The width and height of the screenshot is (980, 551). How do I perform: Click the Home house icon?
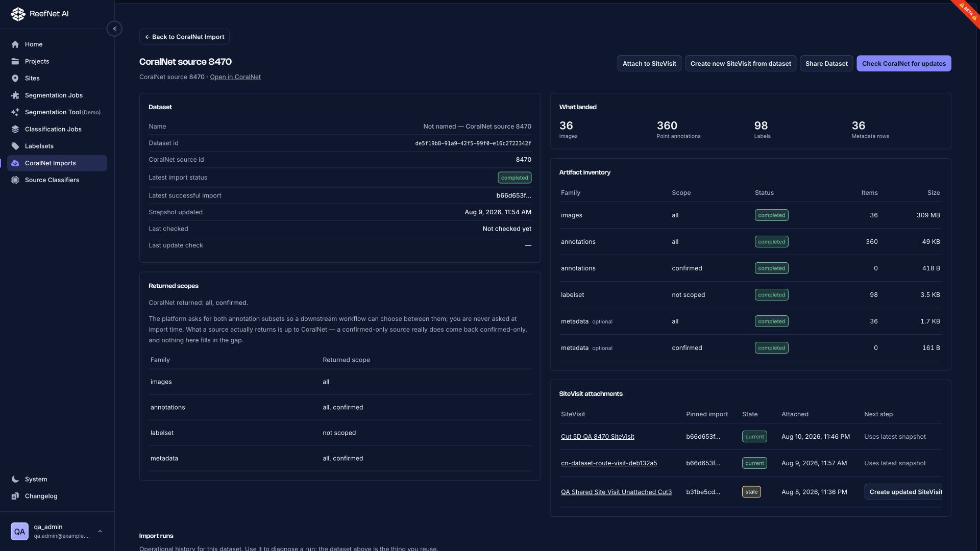click(x=15, y=44)
